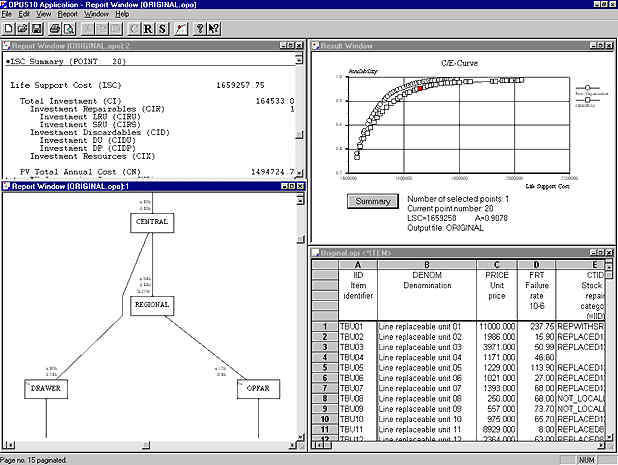
Task: Click the S toolbar button
Action: pyautogui.click(x=160, y=28)
